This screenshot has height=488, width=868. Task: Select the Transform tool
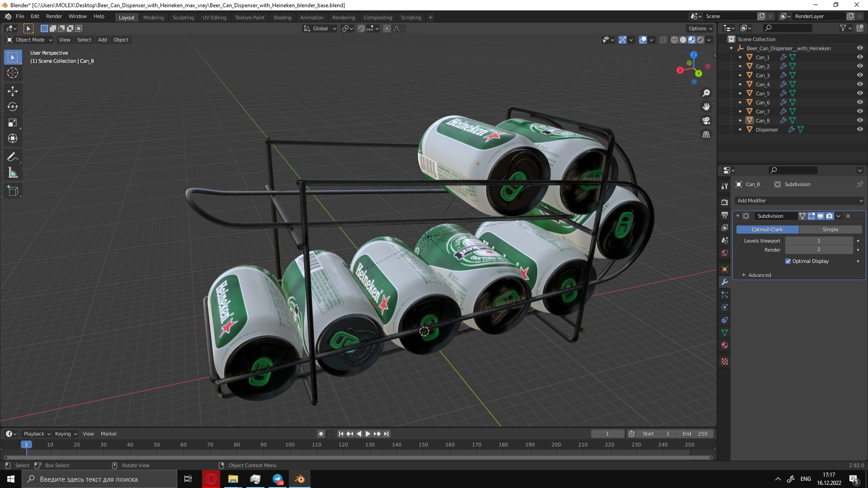click(13, 138)
